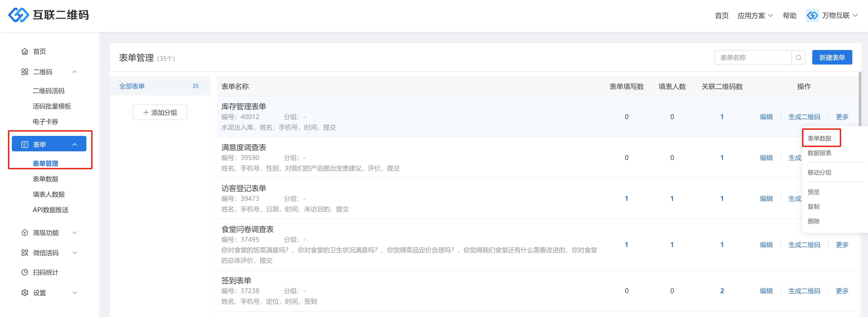Image resolution: width=868 pixels, height=317 pixels.
Task: Click 生成二维码 for 签到表单
Action: coord(804,291)
